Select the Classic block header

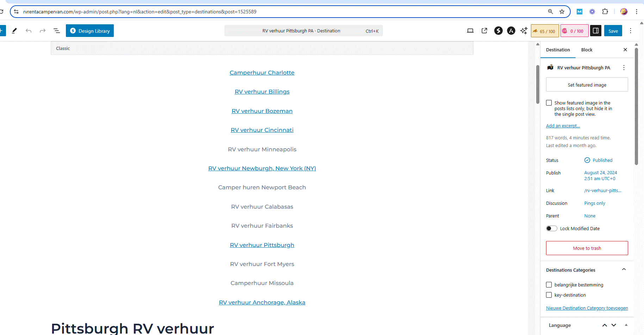(x=262, y=48)
